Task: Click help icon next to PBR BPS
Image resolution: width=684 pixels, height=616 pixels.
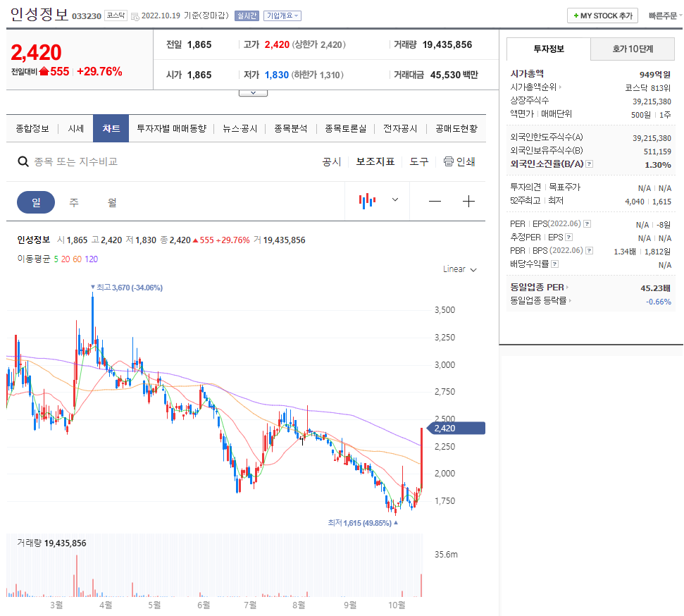Action: (590, 251)
